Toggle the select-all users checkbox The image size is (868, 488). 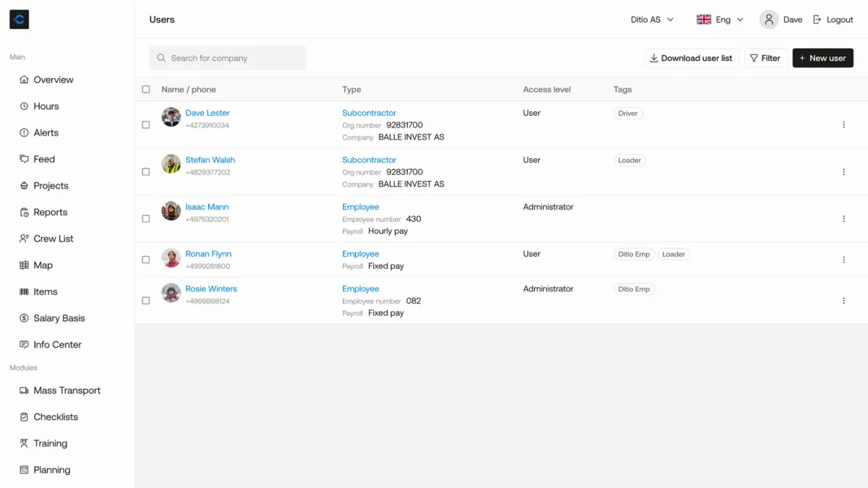(x=146, y=90)
